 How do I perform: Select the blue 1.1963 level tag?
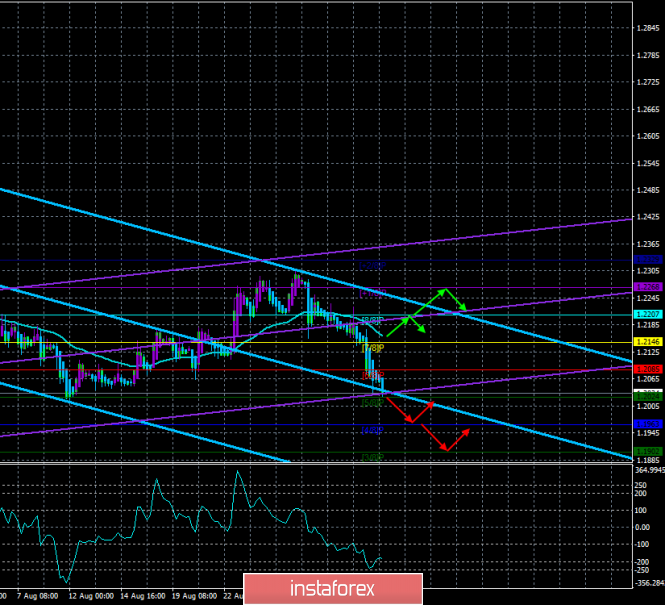tap(648, 424)
